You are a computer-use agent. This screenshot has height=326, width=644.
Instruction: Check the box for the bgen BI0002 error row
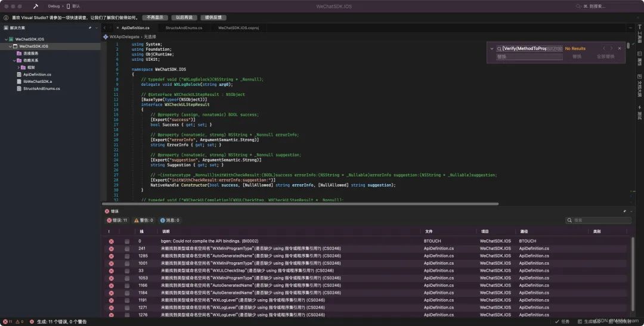(x=127, y=241)
